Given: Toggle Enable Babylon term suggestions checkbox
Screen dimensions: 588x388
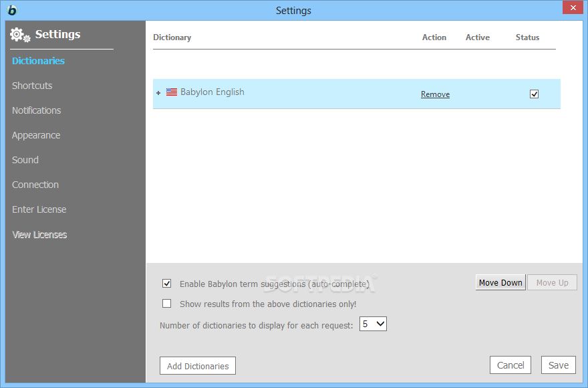Looking at the screenshot, I should point(167,283).
